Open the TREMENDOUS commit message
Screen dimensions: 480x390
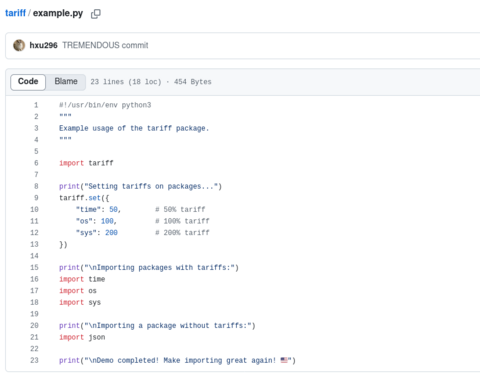point(105,45)
